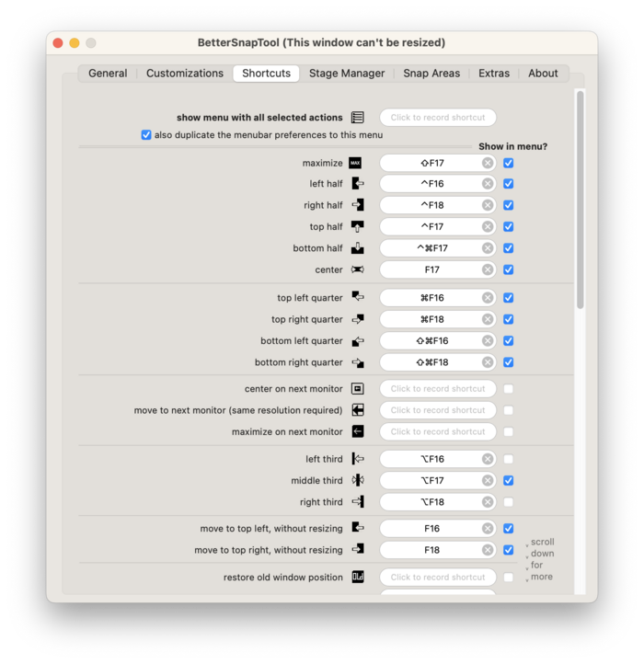Click the right third icon

[358, 502]
